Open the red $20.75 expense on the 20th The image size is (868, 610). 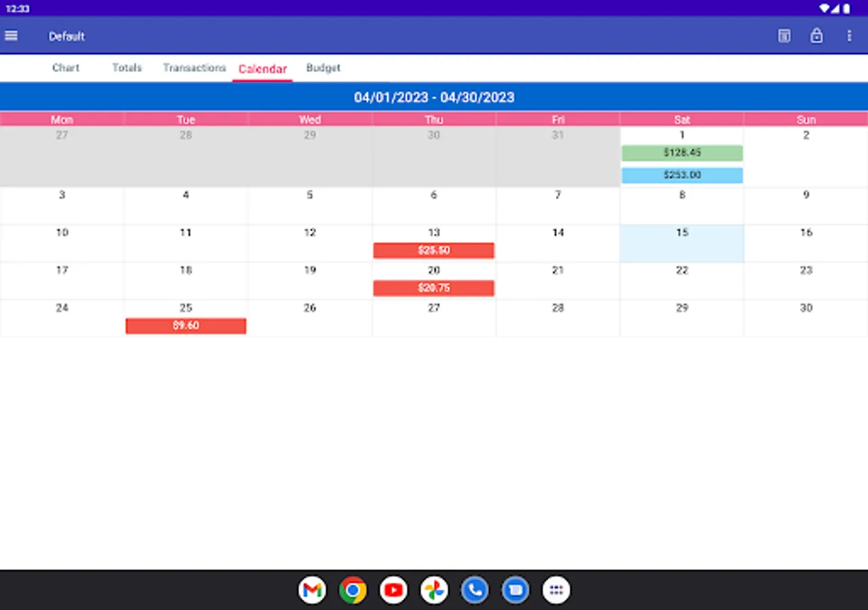pos(434,288)
